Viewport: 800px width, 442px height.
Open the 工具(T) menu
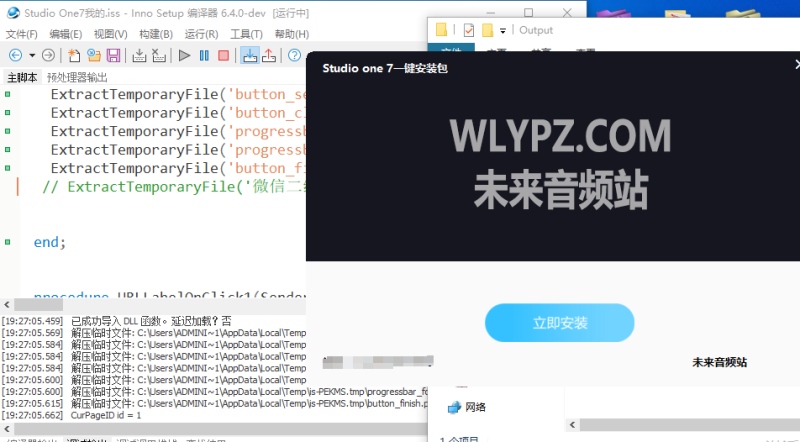[246, 34]
